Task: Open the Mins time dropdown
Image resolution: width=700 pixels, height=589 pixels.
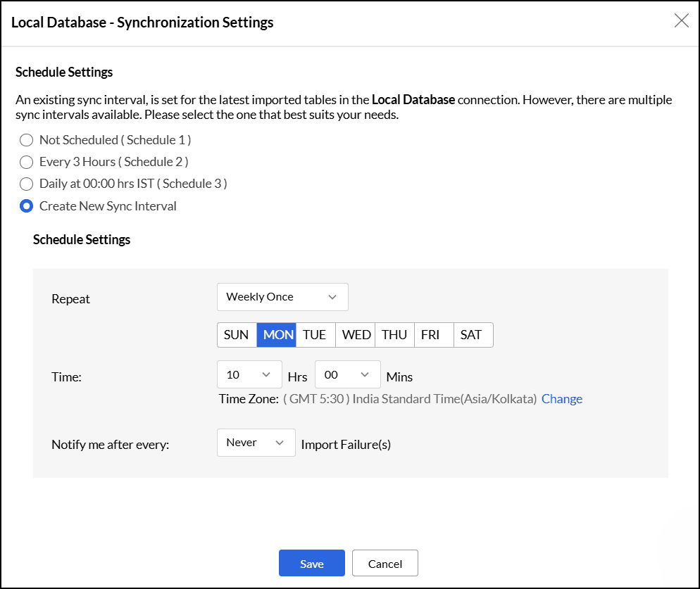Action: click(x=347, y=374)
